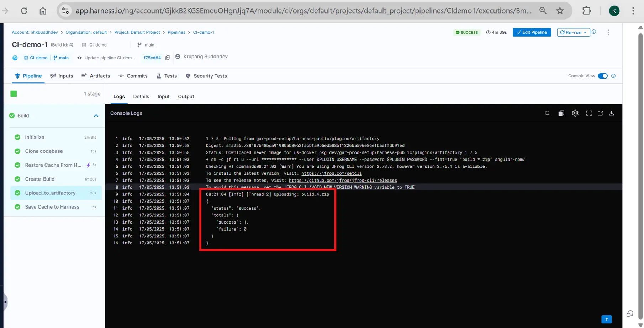The height and width of the screenshot is (328, 644).
Task: Go to Project: Default Project breadcrumb
Action: click(x=137, y=32)
